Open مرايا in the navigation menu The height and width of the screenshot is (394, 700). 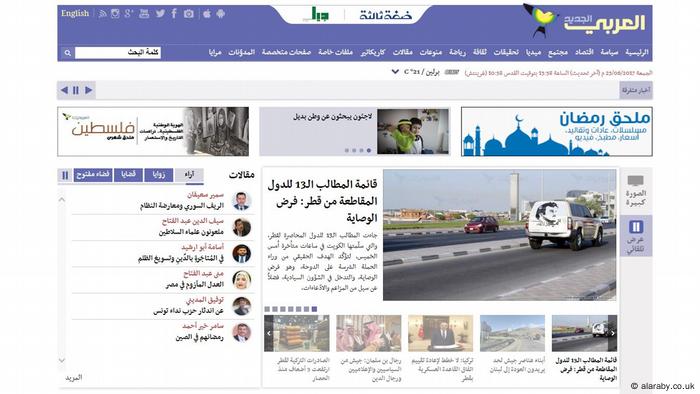[x=215, y=52]
